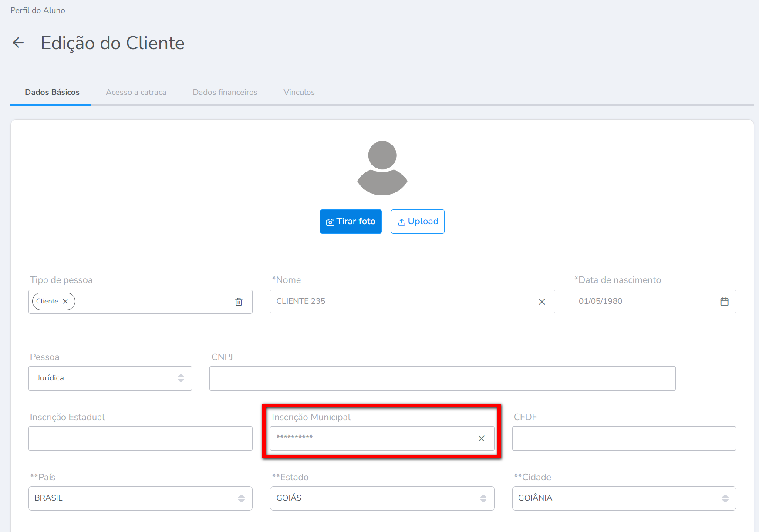Go to the Vinculos tab
Screen dimensions: 759x532
click(299, 92)
